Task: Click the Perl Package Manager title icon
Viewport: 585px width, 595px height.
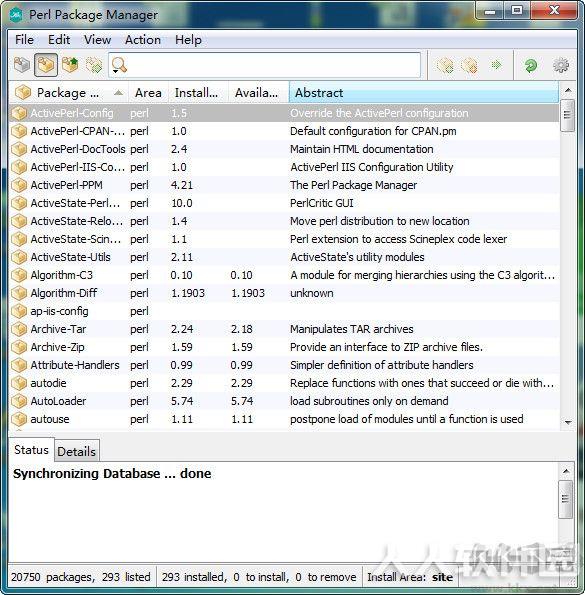Action: pyautogui.click(x=17, y=15)
